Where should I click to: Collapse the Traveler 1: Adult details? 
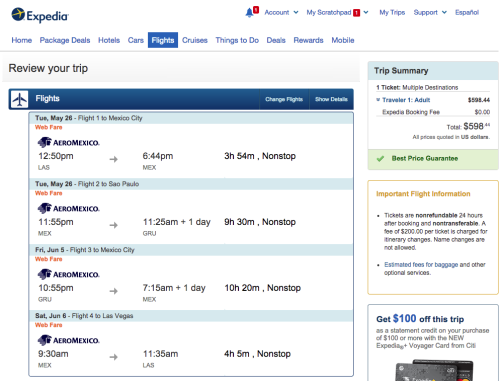[x=378, y=100]
